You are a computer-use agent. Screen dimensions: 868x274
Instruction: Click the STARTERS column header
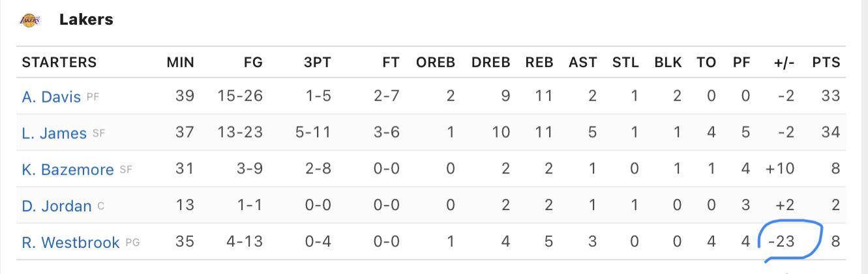point(59,63)
